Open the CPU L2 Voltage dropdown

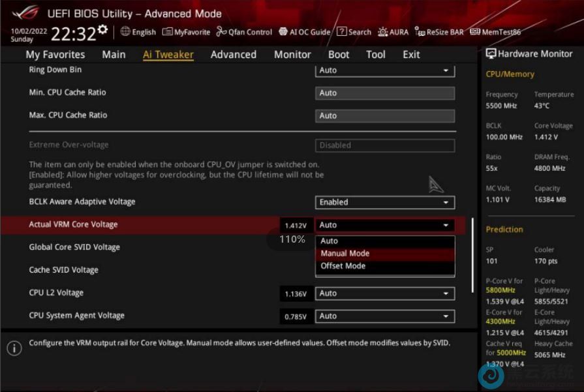click(x=384, y=294)
